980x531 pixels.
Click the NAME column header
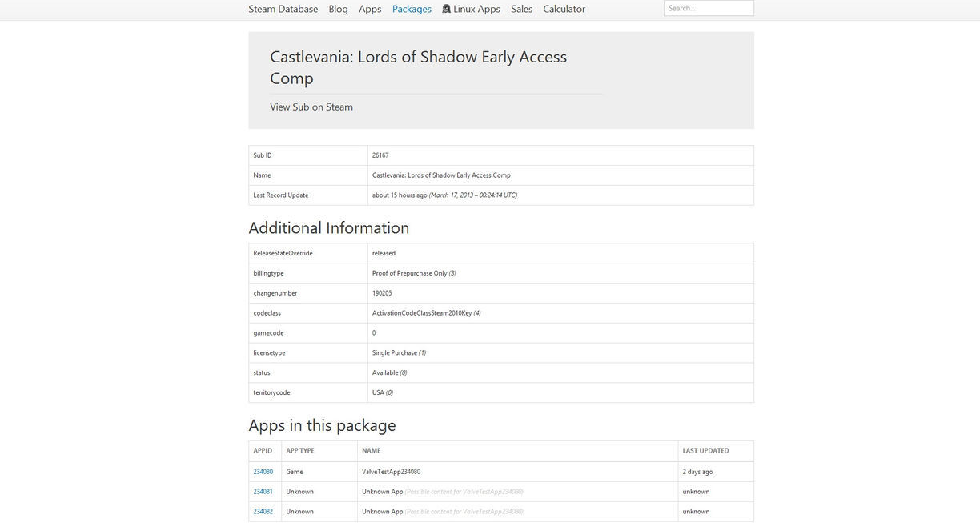371,451
